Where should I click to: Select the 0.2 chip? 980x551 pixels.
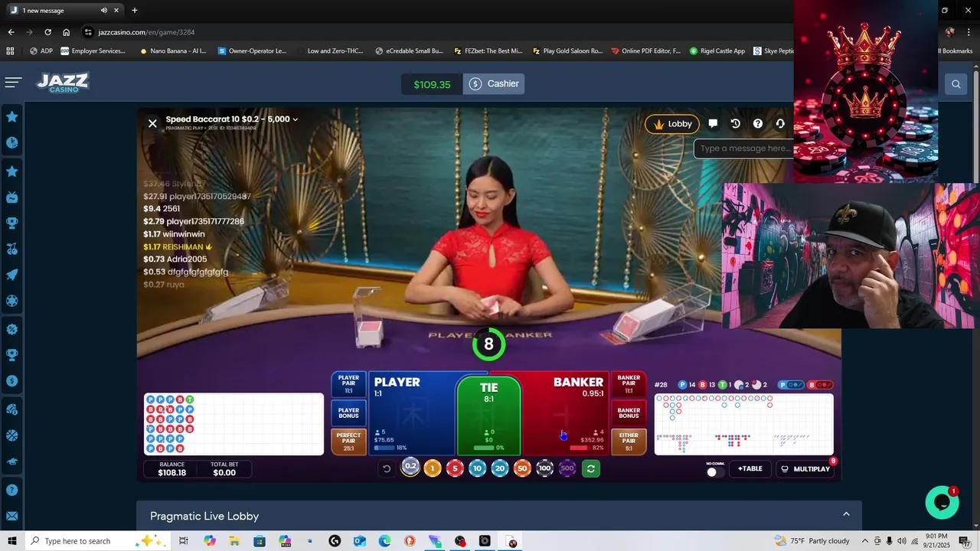coord(410,467)
